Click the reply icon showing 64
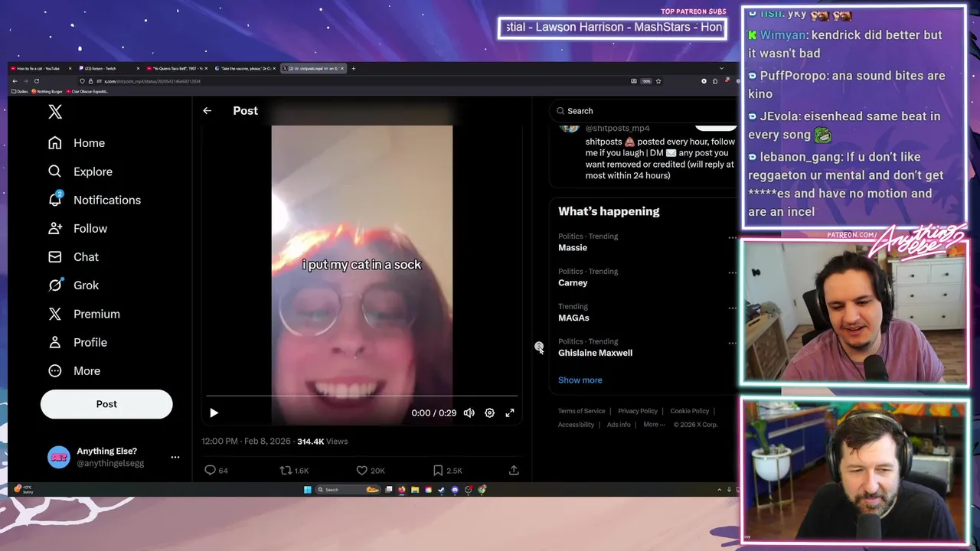980x551 pixels. click(210, 470)
